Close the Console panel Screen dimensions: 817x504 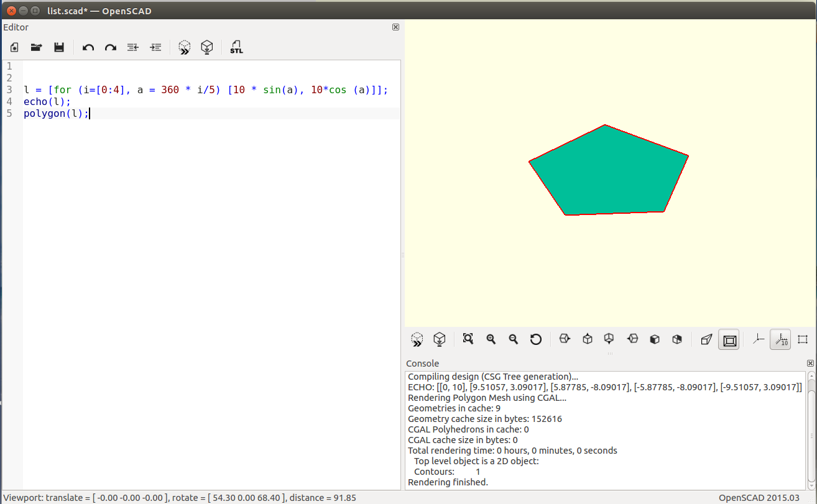pyautogui.click(x=810, y=363)
